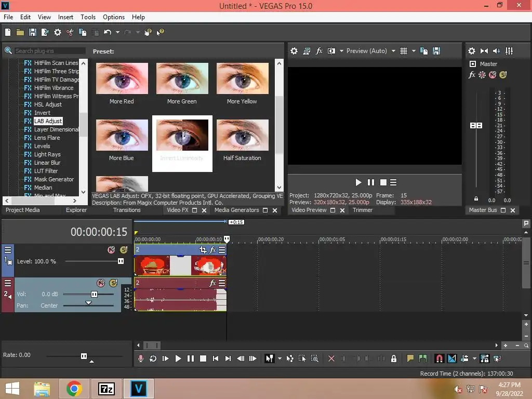Open the Insert menu
The width and height of the screenshot is (532, 399).
pos(65,17)
